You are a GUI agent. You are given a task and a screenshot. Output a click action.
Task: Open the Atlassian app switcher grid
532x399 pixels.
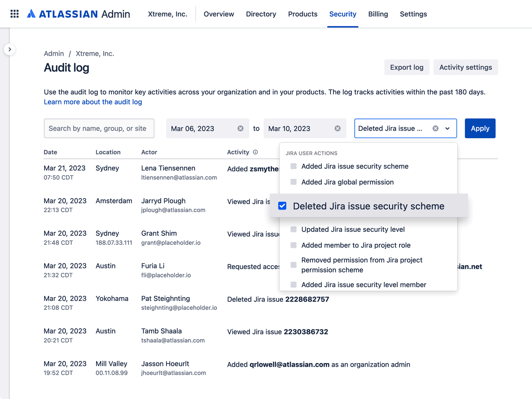click(14, 14)
